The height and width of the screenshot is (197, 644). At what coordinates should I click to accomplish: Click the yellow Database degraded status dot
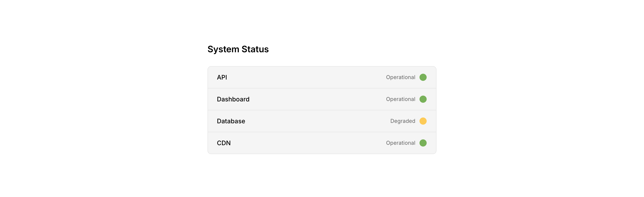[423, 121]
